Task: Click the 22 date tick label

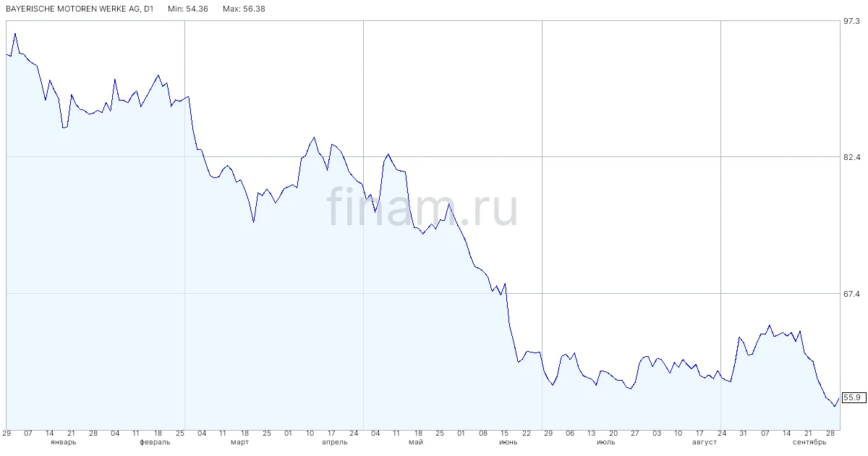Action: click(x=527, y=433)
